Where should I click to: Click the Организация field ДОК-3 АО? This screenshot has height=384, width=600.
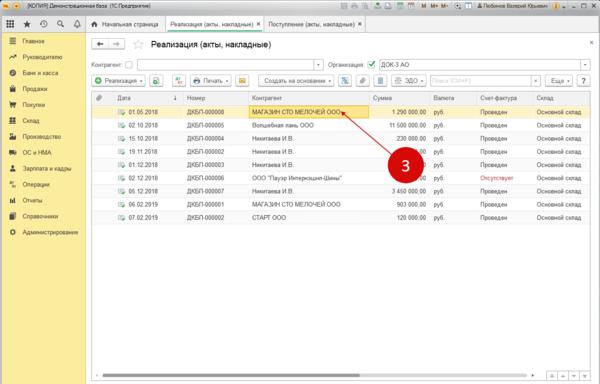(x=480, y=65)
